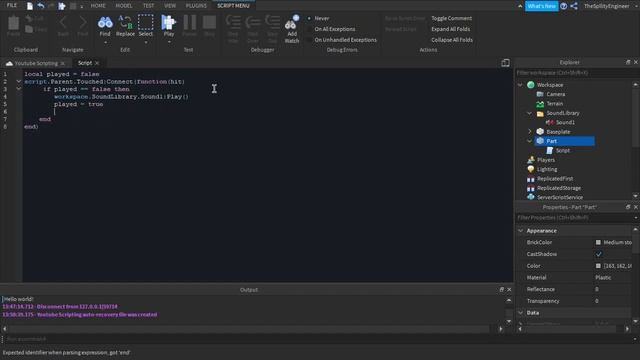The width and height of the screenshot is (640, 360).
Task: Click the Output horizontal scrollbar
Action: tap(249, 329)
